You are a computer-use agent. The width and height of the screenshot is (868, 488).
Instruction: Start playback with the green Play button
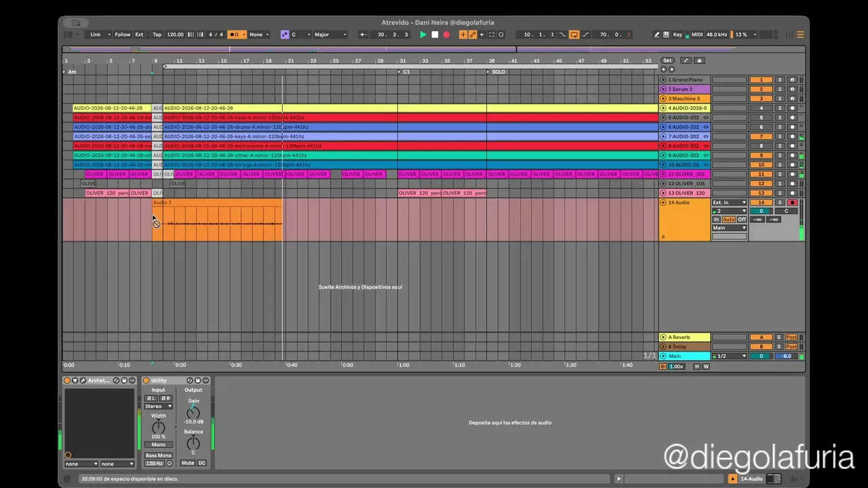423,35
